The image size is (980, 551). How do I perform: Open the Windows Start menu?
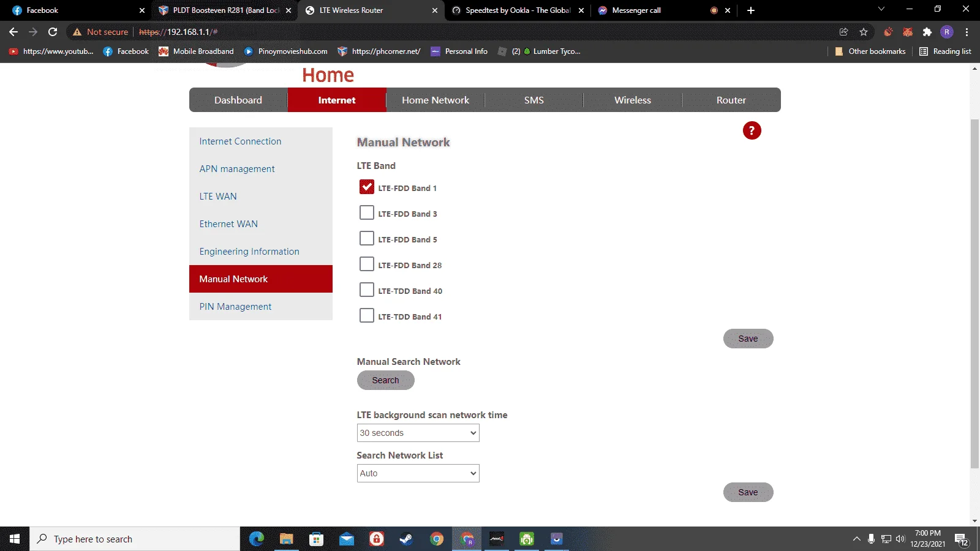tap(15, 539)
